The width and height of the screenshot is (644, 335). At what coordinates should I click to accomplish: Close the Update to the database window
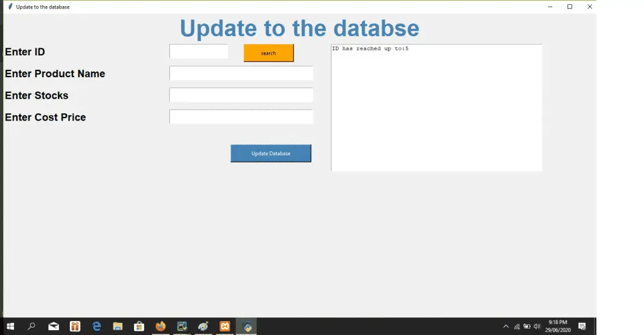[589, 7]
